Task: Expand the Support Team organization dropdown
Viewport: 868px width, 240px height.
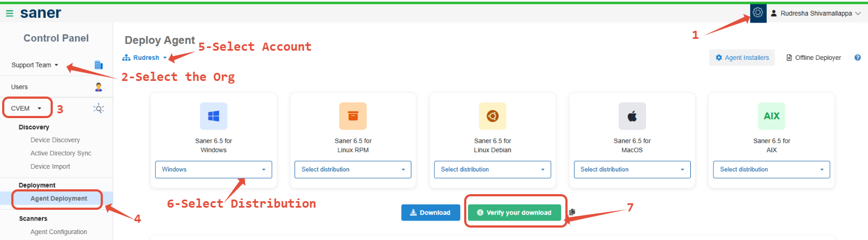Action: point(34,65)
